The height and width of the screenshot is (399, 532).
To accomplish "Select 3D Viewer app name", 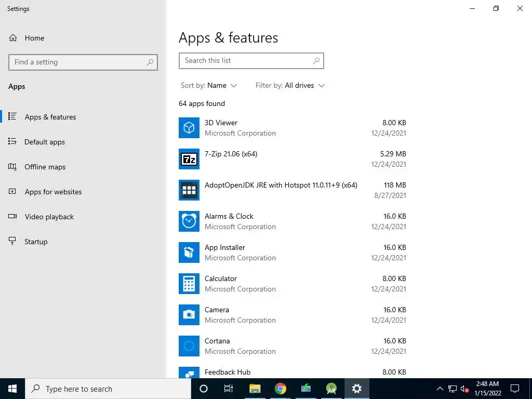I will [221, 123].
